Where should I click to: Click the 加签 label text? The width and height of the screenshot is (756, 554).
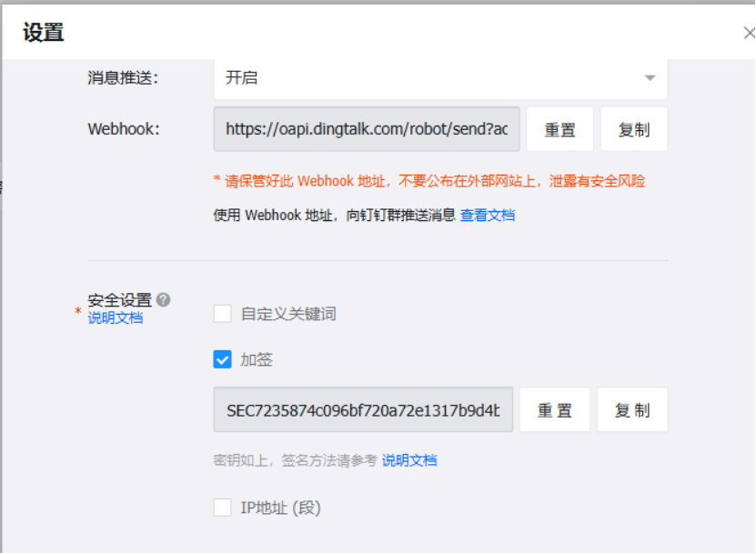[257, 359]
